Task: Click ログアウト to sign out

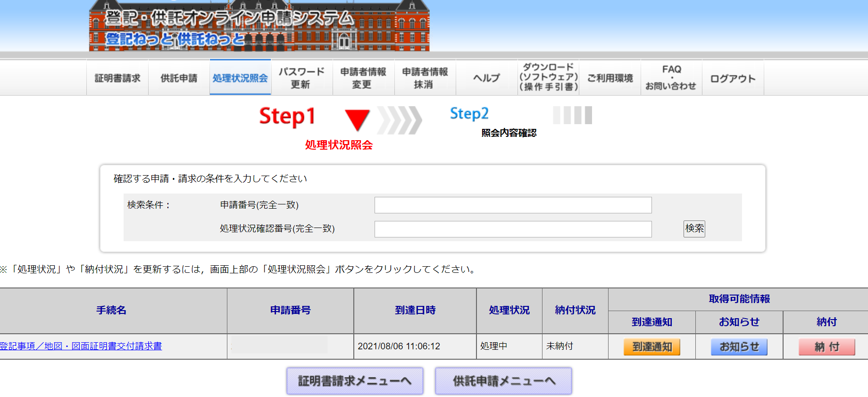Action: [x=733, y=79]
